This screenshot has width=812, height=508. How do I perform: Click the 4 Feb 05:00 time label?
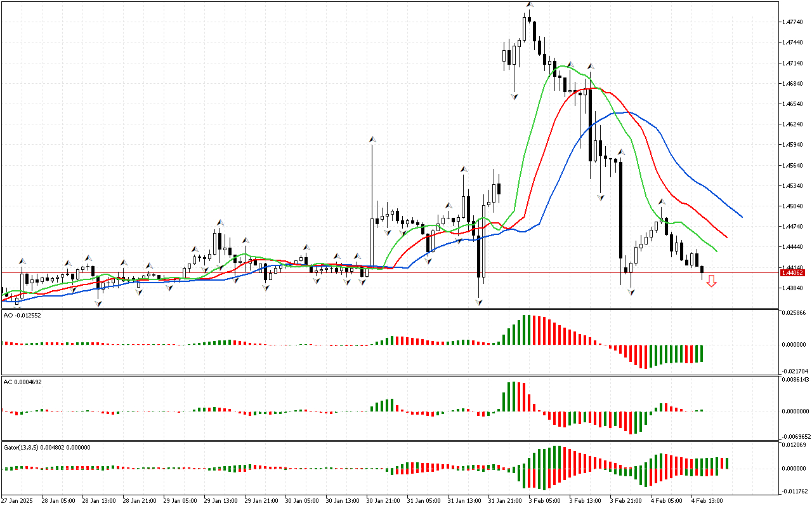pyautogui.click(x=667, y=500)
